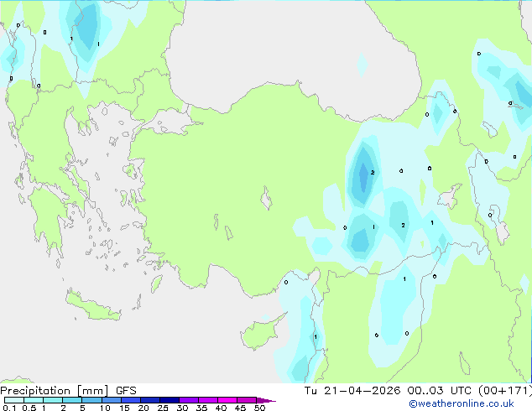The height and width of the screenshot is (411, 532).
Task: Select the 30–35 mm violet legend swatch
Action: (188, 400)
